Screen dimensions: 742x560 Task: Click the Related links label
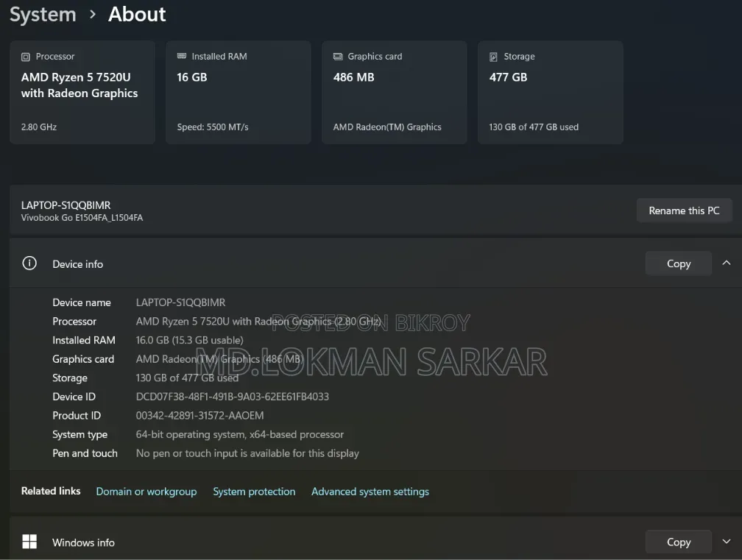(x=51, y=491)
